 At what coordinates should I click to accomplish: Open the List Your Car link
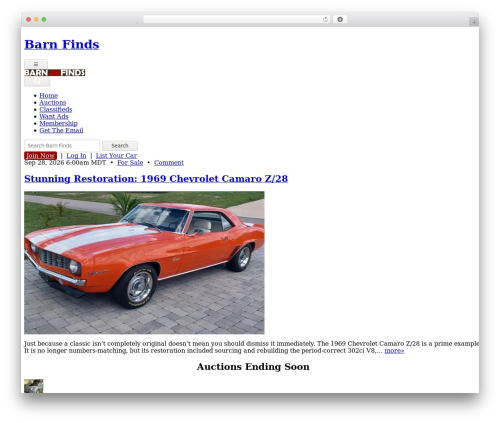coord(116,156)
